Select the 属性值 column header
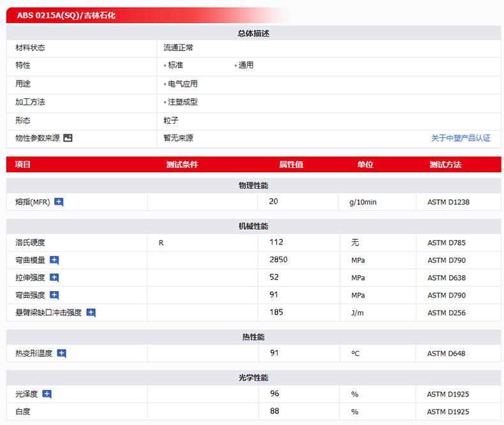504x425 pixels. (x=291, y=165)
